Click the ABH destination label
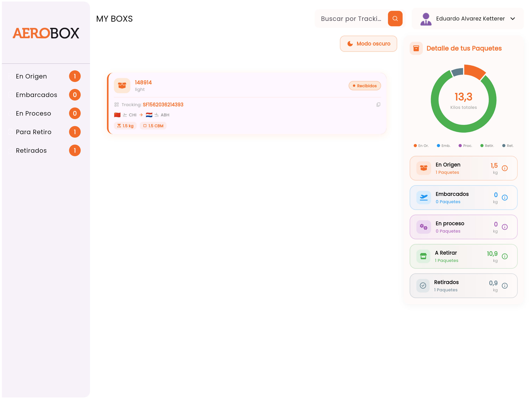 pyautogui.click(x=165, y=115)
